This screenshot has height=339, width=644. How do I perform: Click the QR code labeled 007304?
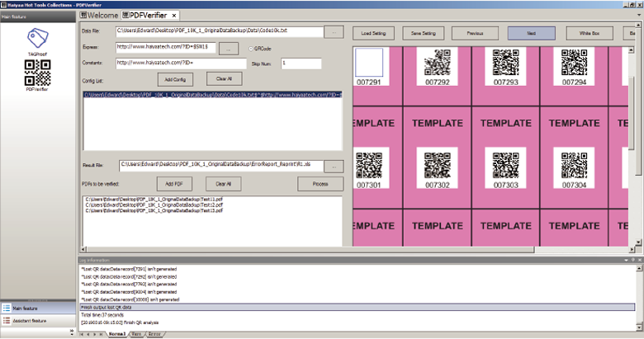tap(574, 166)
